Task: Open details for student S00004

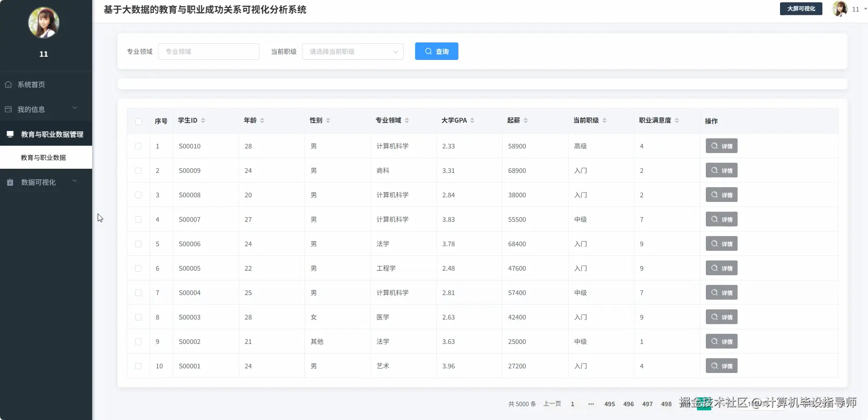Action: pyautogui.click(x=721, y=293)
